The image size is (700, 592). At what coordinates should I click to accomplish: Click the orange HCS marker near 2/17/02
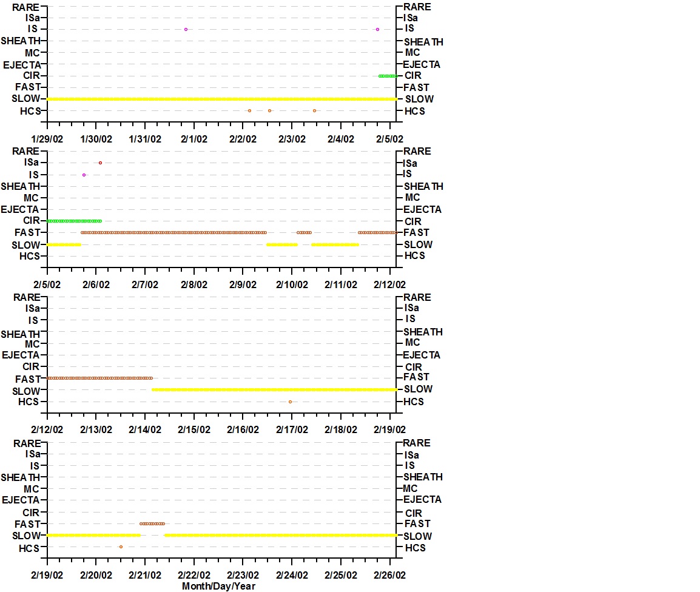click(290, 402)
